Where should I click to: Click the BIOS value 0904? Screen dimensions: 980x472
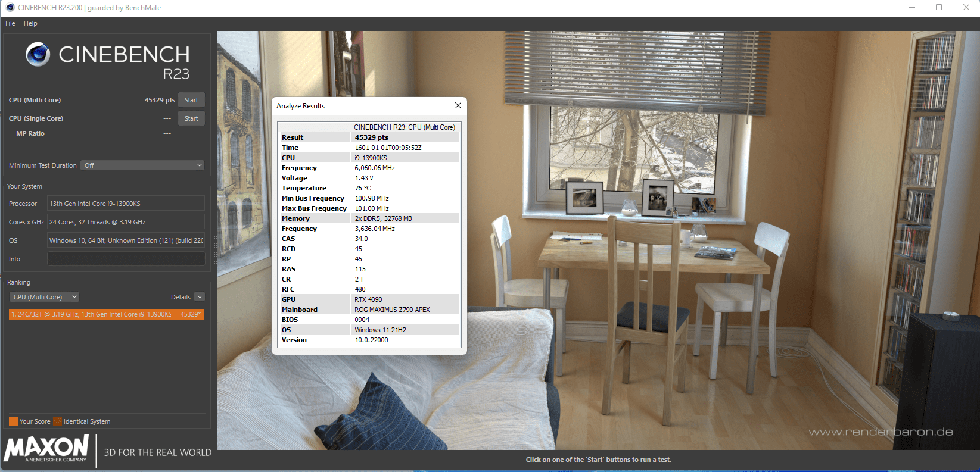pos(362,320)
